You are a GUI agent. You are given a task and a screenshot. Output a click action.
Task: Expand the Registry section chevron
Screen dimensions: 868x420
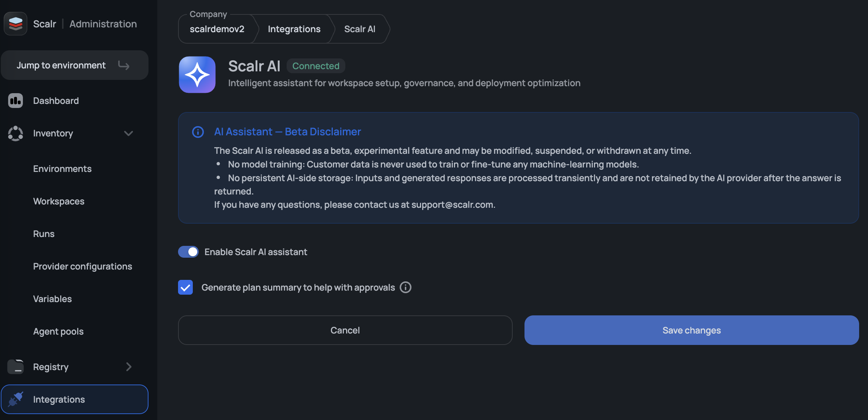coord(129,367)
